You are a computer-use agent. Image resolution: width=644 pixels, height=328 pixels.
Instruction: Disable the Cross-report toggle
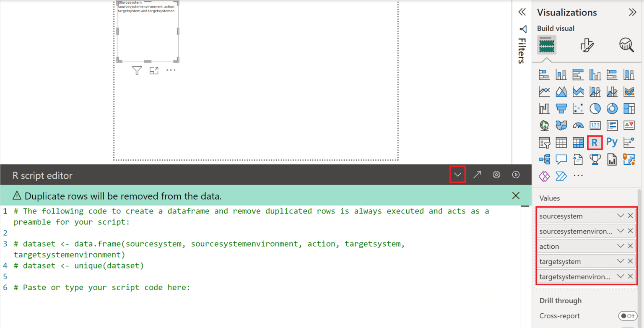coord(628,315)
